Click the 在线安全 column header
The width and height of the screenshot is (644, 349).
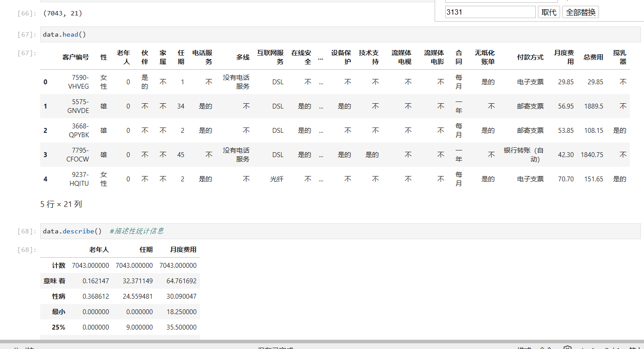301,57
